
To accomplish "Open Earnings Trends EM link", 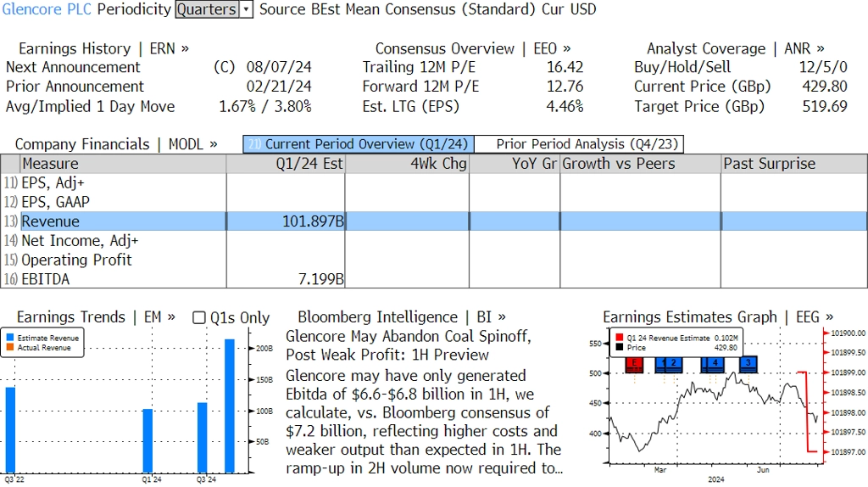I will 96,317.
